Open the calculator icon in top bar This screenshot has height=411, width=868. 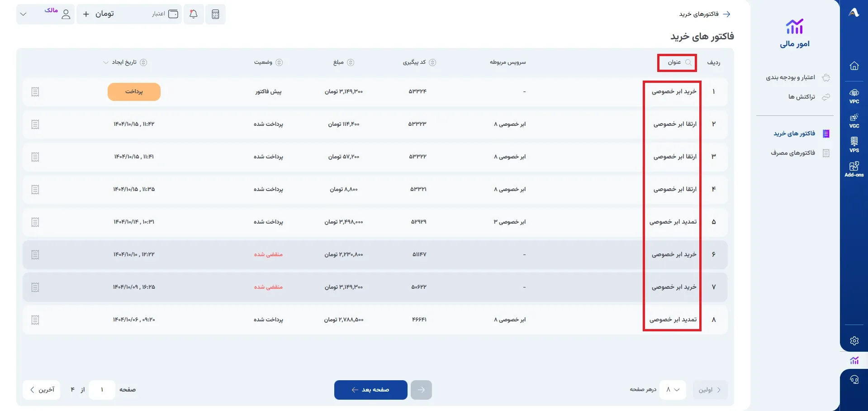[x=215, y=14]
